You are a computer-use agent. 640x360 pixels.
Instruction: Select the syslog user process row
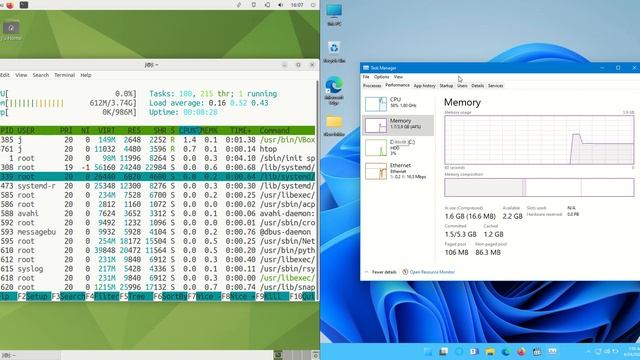tap(158, 269)
